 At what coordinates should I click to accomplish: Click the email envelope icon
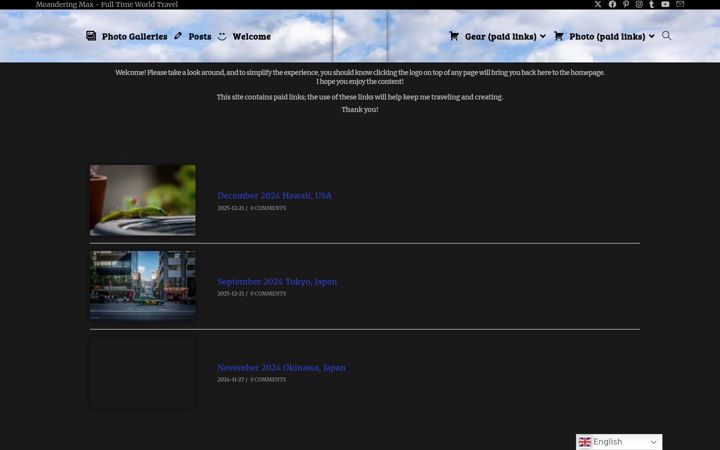pyautogui.click(x=680, y=4)
